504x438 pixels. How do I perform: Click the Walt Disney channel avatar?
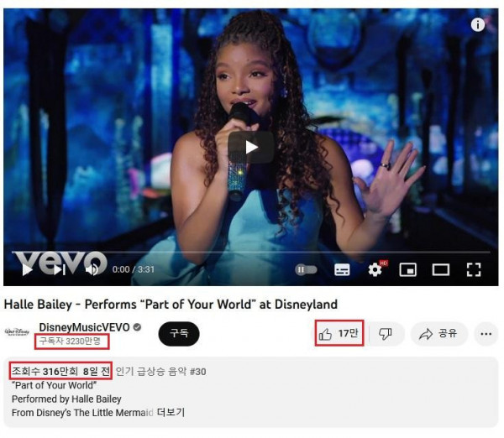[x=18, y=331]
